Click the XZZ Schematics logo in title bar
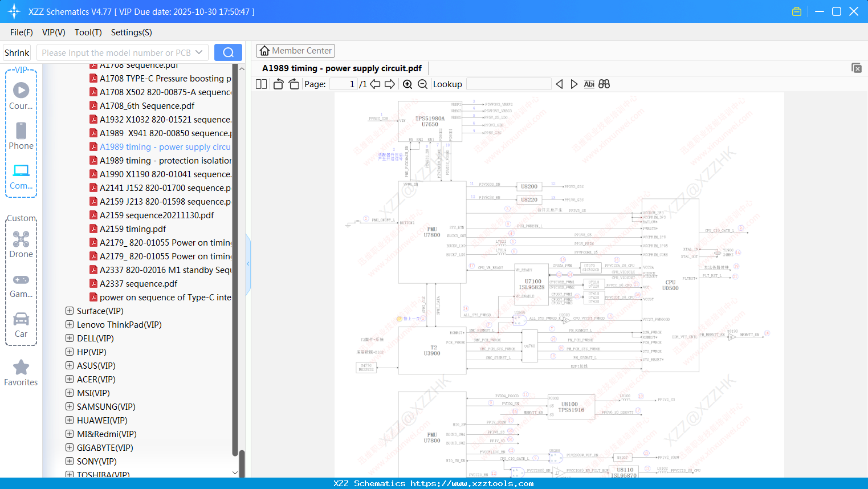Viewport: 868px width, 489px height. pos(14,11)
